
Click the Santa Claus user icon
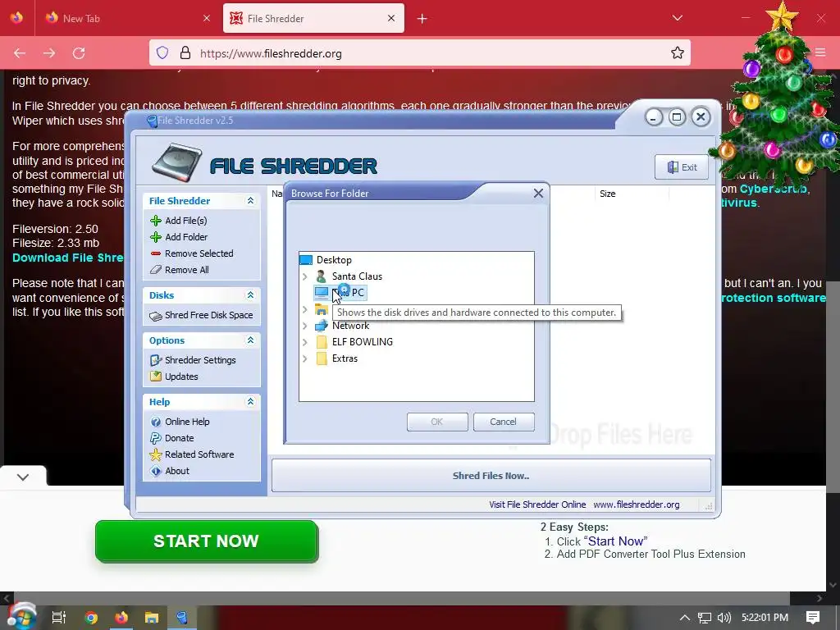pos(321,276)
